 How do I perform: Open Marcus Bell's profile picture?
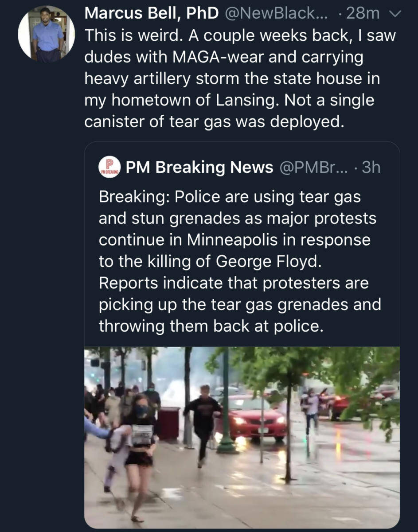coord(47,34)
